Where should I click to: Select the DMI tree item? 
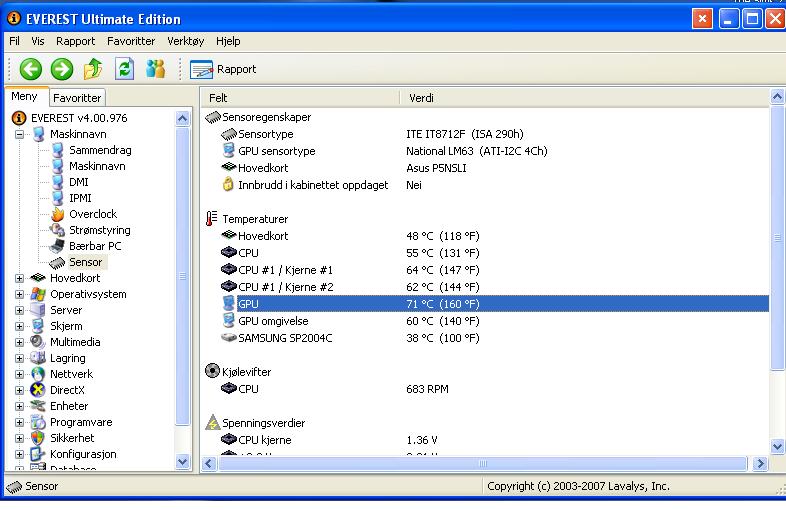click(79, 182)
